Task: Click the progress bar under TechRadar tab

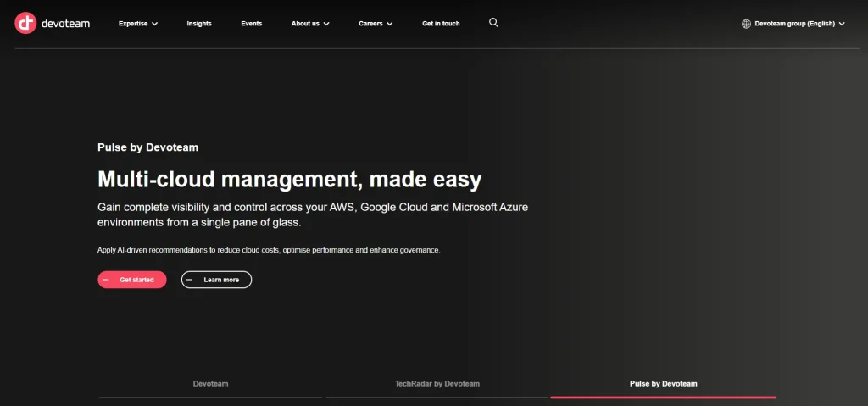Action: pyautogui.click(x=437, y=398)
